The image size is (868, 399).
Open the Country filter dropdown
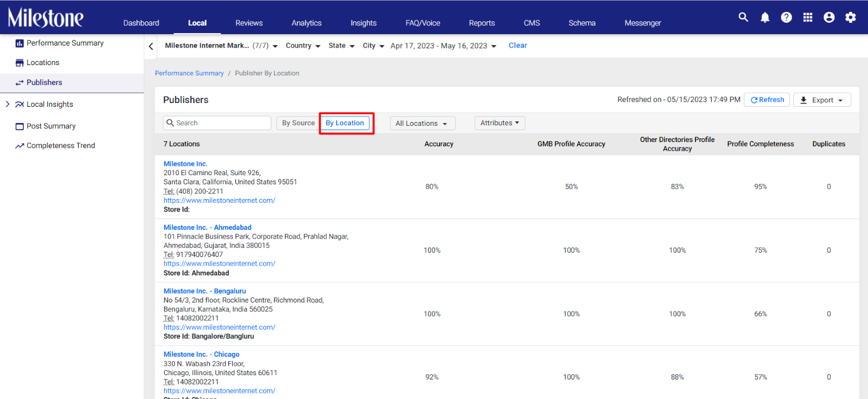click(303, 46)
